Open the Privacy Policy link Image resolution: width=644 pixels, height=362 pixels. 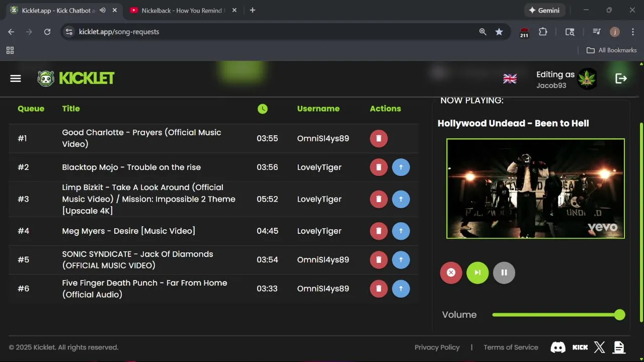(437, 347)
